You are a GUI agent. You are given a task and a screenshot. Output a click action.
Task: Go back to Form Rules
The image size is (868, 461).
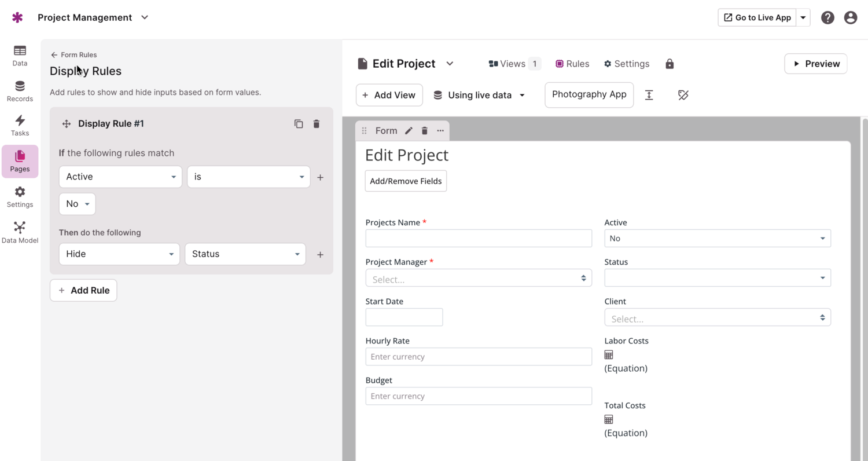pos(73,55)
